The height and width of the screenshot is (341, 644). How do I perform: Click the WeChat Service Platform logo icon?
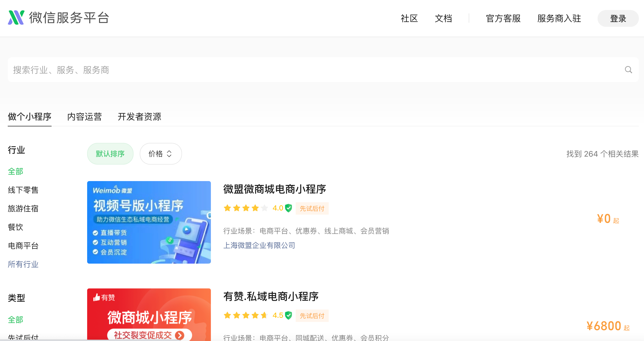click(x=16, y=18)
